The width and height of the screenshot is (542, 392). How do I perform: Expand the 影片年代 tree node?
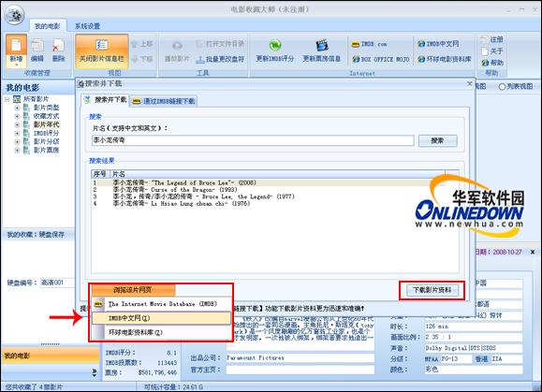(17, 124)
